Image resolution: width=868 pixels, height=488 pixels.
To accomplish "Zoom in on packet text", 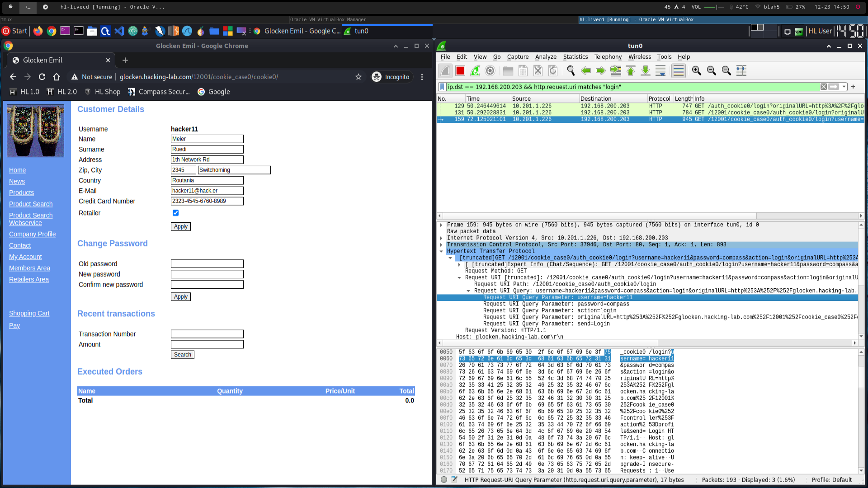I will 696,70.
